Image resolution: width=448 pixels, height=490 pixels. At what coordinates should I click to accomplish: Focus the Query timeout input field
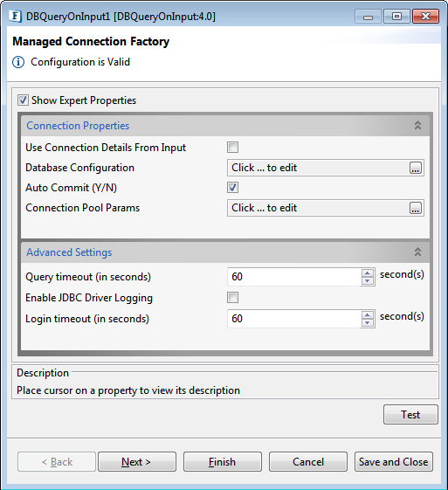(294, 277)
